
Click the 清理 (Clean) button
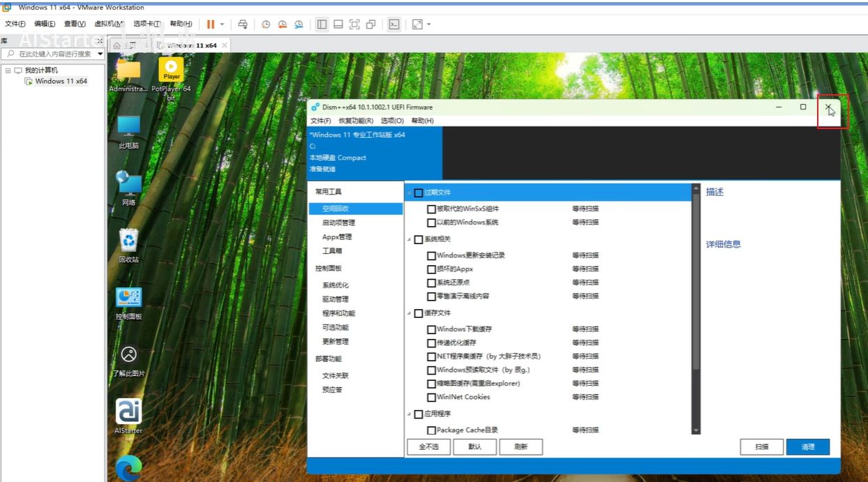point(807,447)
